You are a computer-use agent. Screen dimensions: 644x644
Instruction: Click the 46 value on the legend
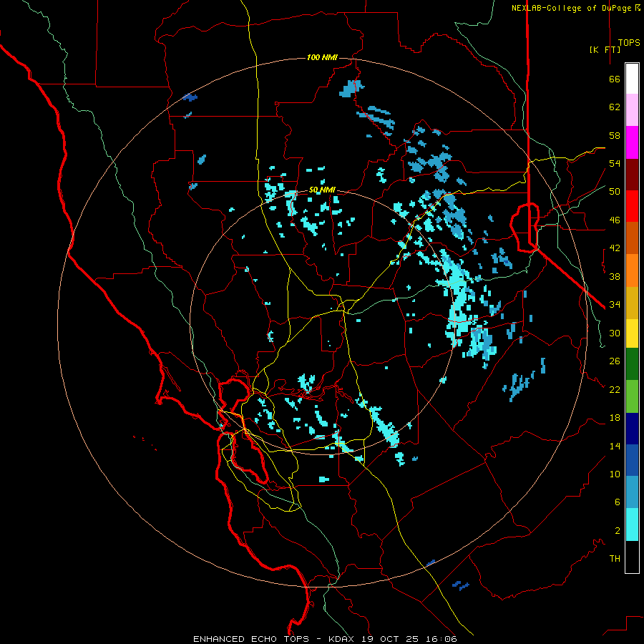coord(615,220)
